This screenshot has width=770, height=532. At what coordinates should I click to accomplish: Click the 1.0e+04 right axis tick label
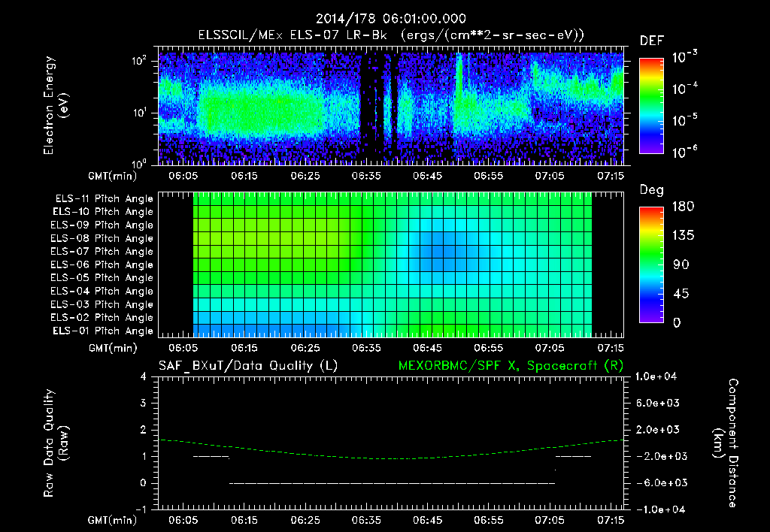(656, 376)
